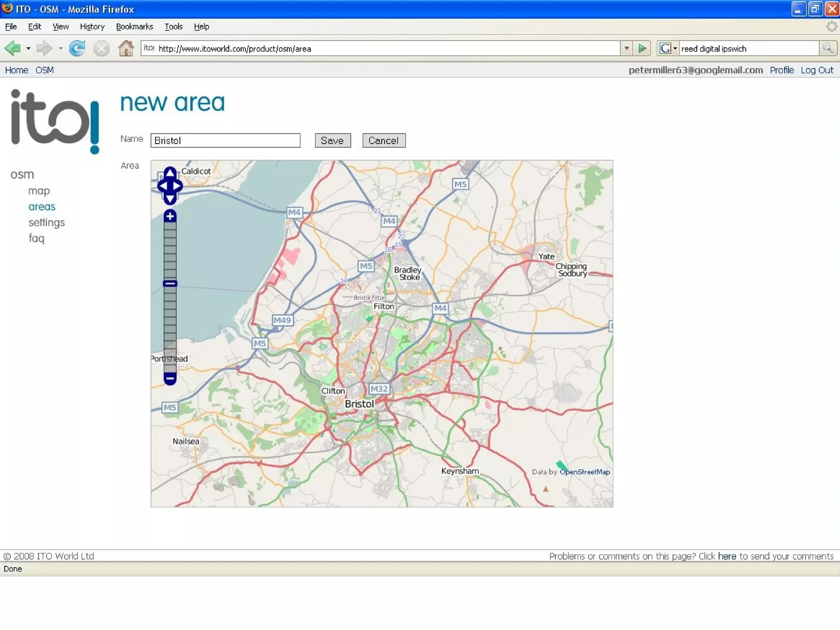Save the new Bristol area
The image size is (840, 630).
[332, 141]
